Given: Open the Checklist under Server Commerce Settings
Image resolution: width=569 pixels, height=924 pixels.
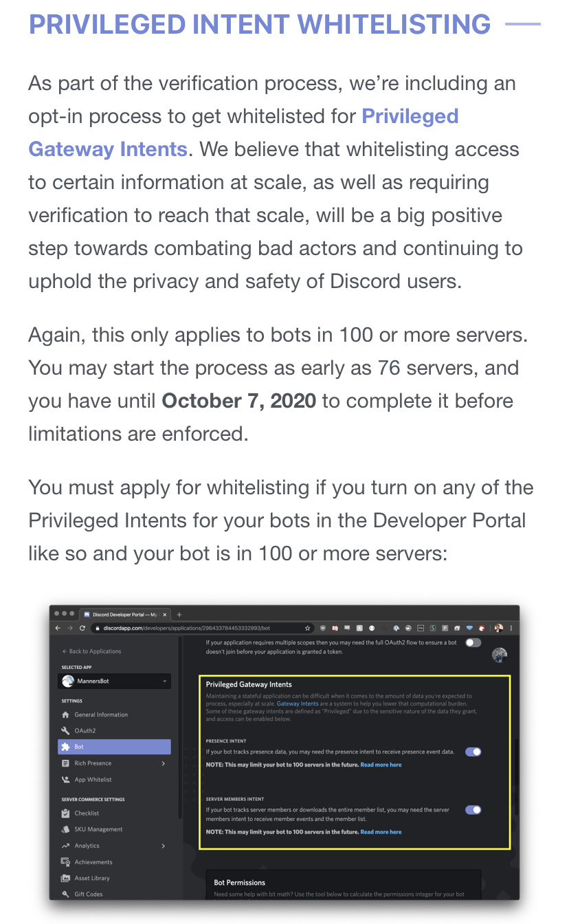Looking at the screenshot, I should click(85, 813).
